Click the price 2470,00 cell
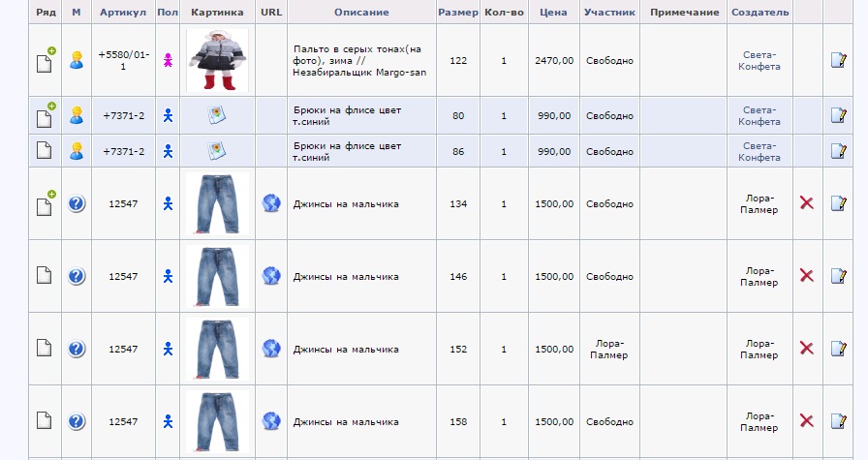Image resolution: width=868 pixels, height=460 pixels. (554, 60)
